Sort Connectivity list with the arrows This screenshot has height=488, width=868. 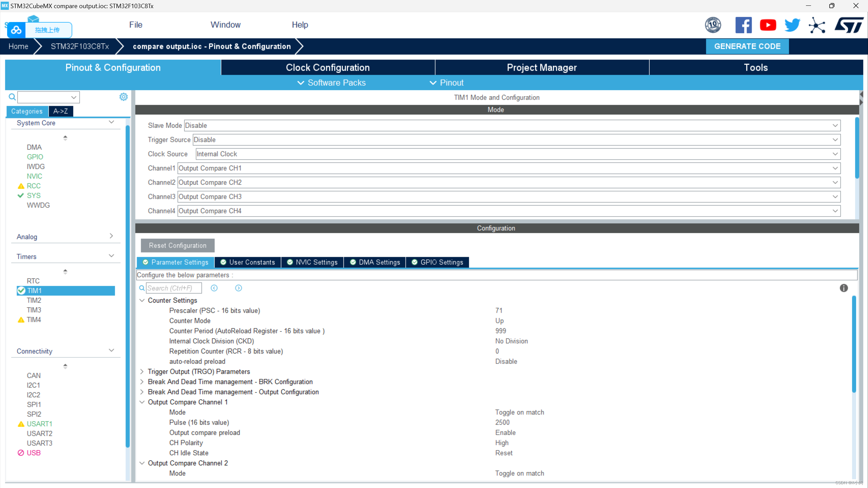click(x=65, y=366)
